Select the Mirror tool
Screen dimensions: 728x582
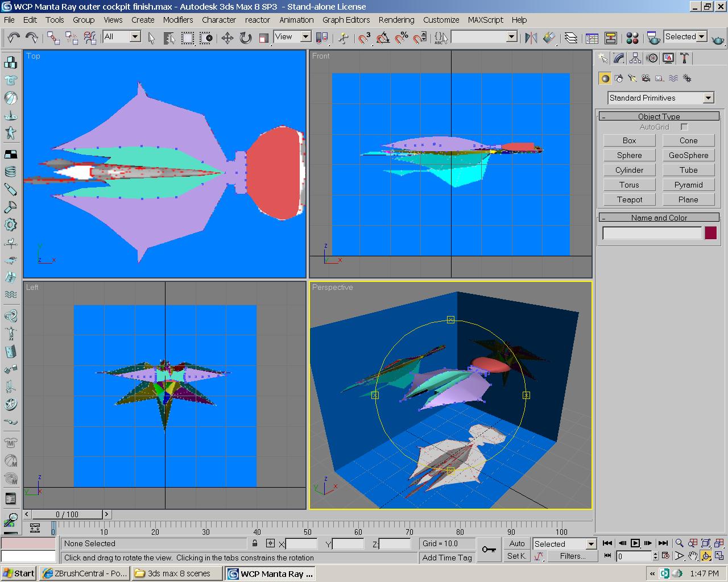(531, 37)
